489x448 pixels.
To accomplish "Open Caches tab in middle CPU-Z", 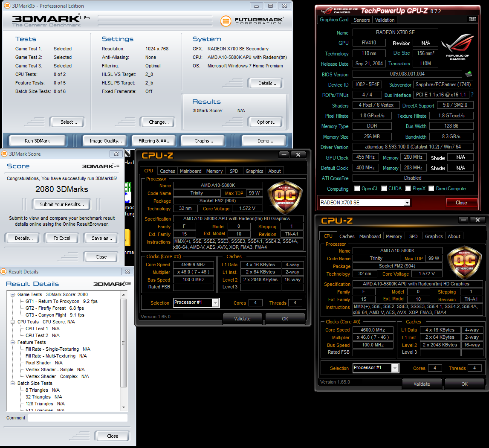I will (168, 171).
